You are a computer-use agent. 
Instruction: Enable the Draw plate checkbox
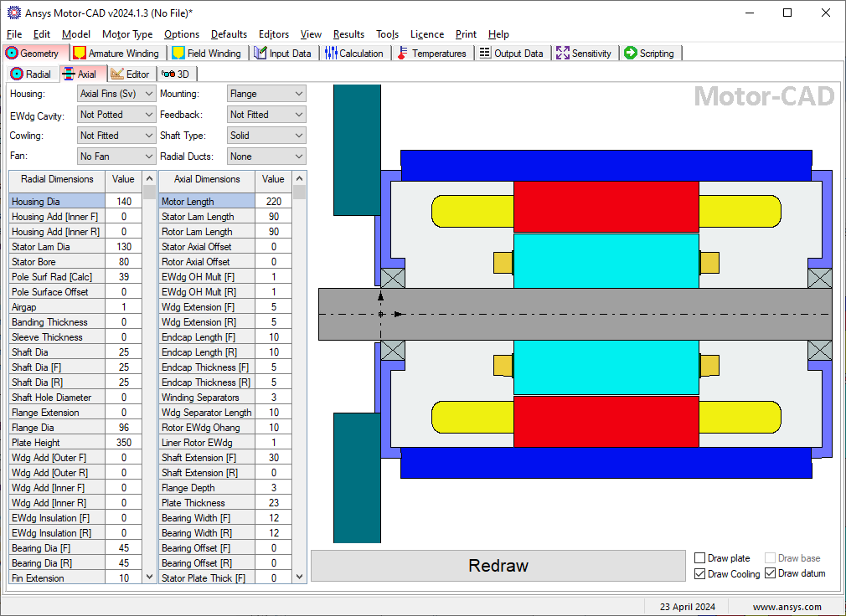point(700,558)
